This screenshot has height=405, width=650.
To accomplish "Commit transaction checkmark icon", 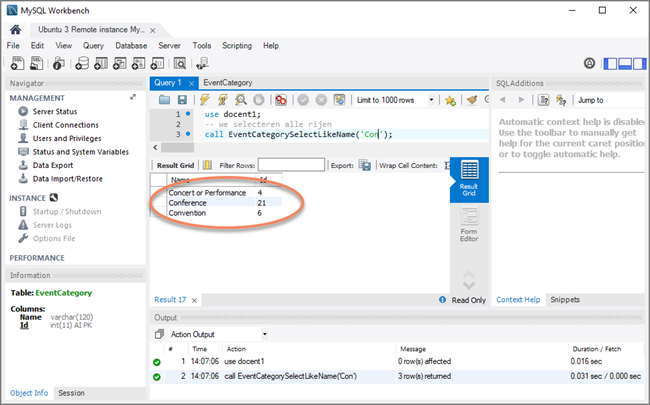I will [303, 99].
